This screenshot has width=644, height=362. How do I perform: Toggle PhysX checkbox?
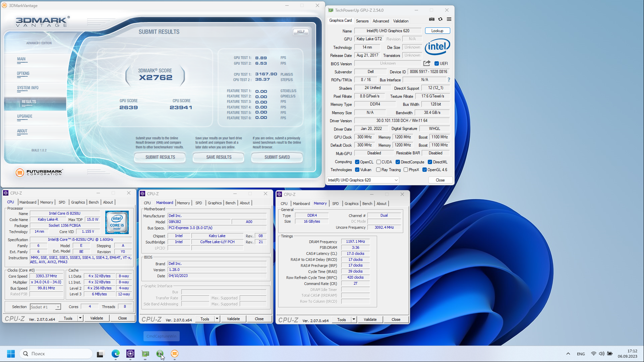click(x=406, y=170)
